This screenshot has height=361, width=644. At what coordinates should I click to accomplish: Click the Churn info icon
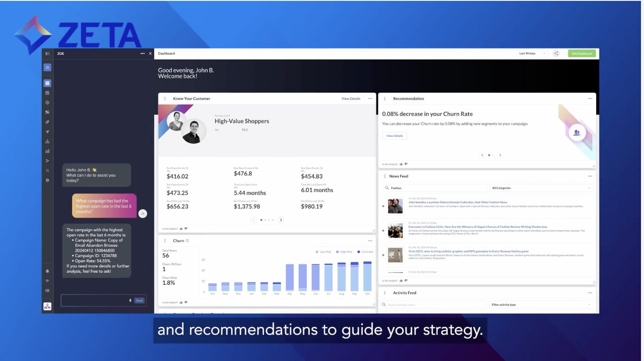(187, 241)
